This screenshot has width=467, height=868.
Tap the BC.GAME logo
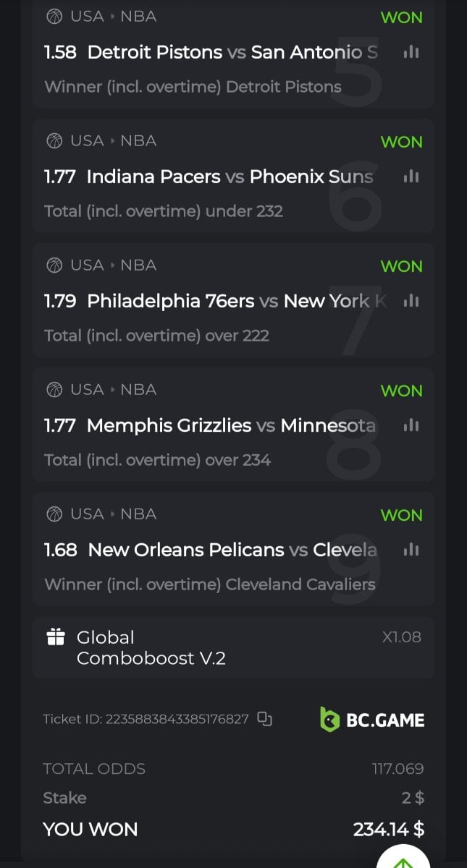tap(372, 719)
